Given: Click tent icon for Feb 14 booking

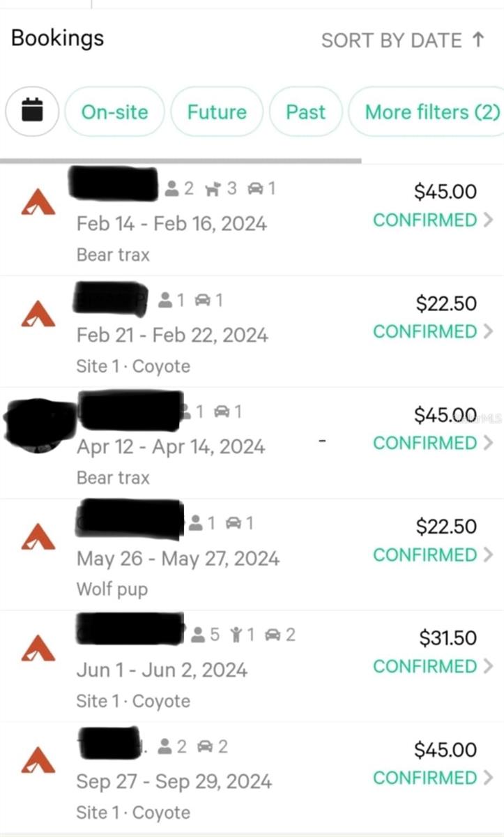Looking at the screenshot, I should [38, 202].
